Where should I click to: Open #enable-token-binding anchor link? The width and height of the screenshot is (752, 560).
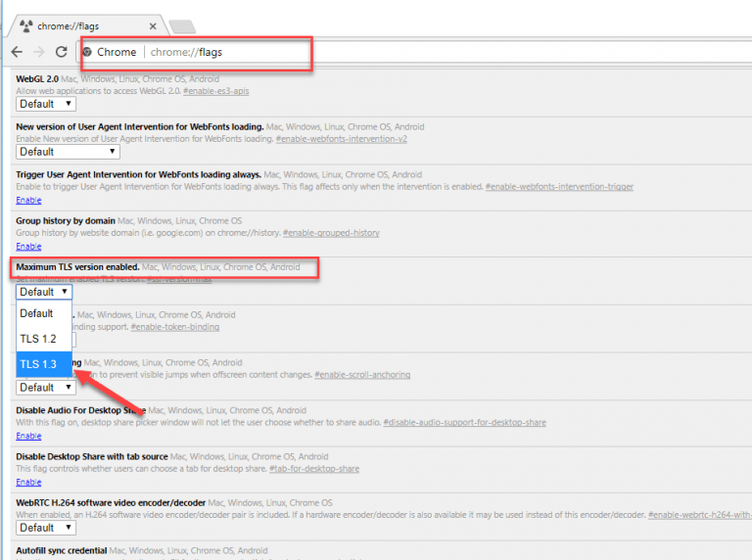[x=175, y=327]
